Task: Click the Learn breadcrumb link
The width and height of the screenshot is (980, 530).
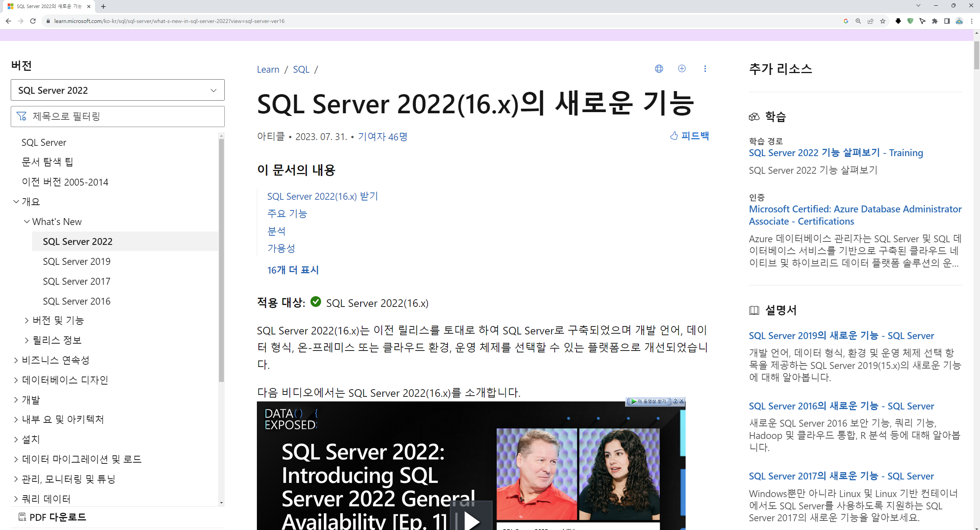Action: pyautogui.click(x=268, y=69)
